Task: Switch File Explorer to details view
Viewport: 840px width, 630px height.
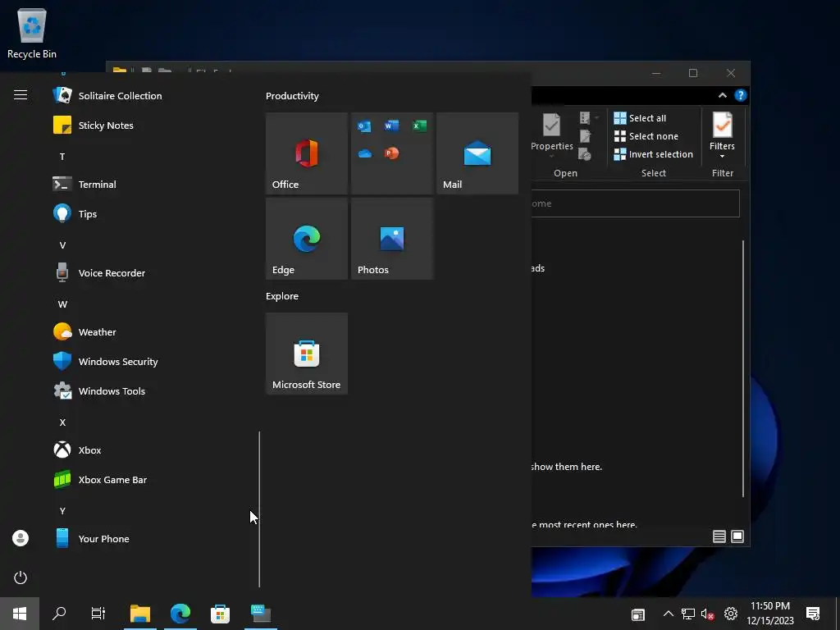Action: point(719,536)
